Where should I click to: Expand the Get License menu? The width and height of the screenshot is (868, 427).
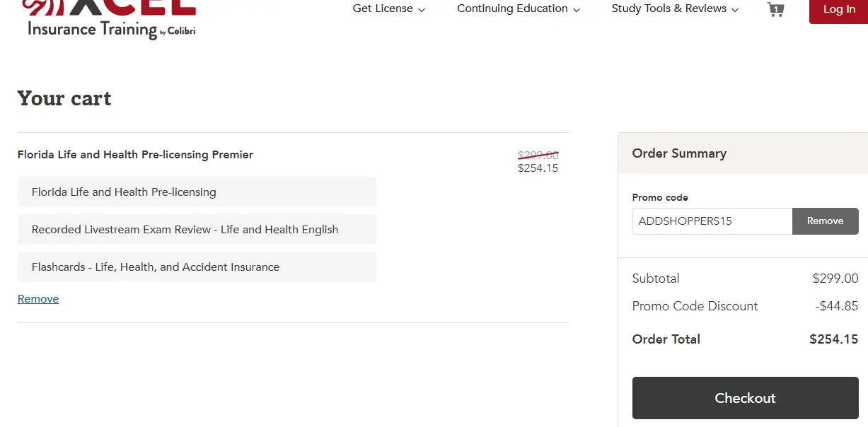(x=388, y=9)
